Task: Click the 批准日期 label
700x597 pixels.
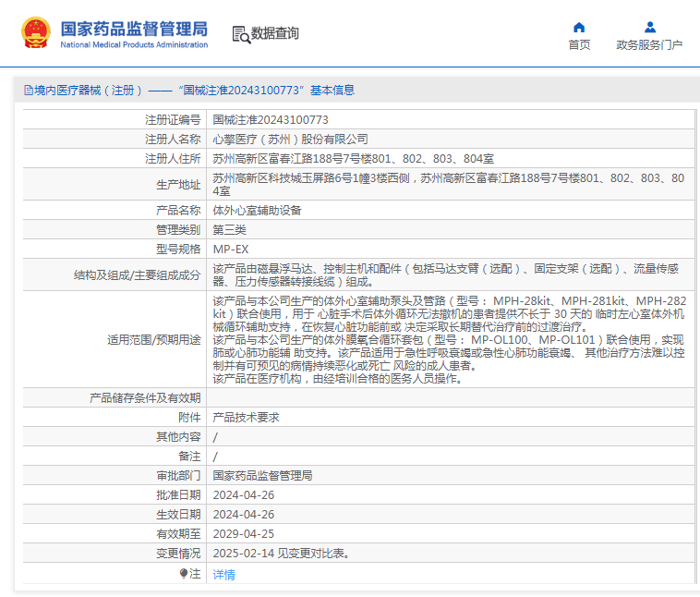Action: (178, 495)
